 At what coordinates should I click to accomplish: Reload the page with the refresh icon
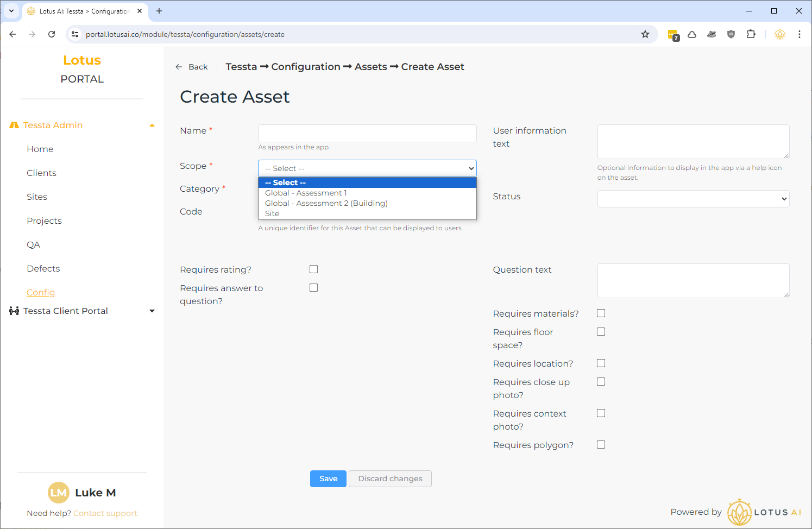52,34
